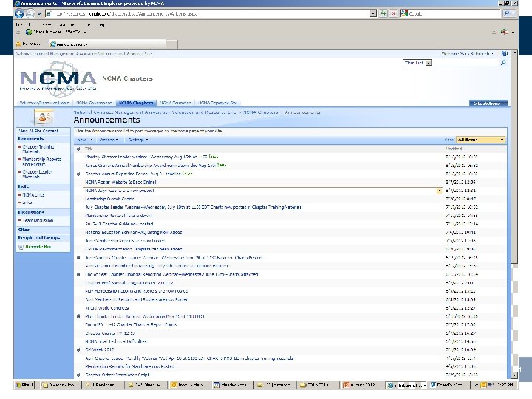
Task: Open CM Week 2012 announcement
Action: point(100,349)
